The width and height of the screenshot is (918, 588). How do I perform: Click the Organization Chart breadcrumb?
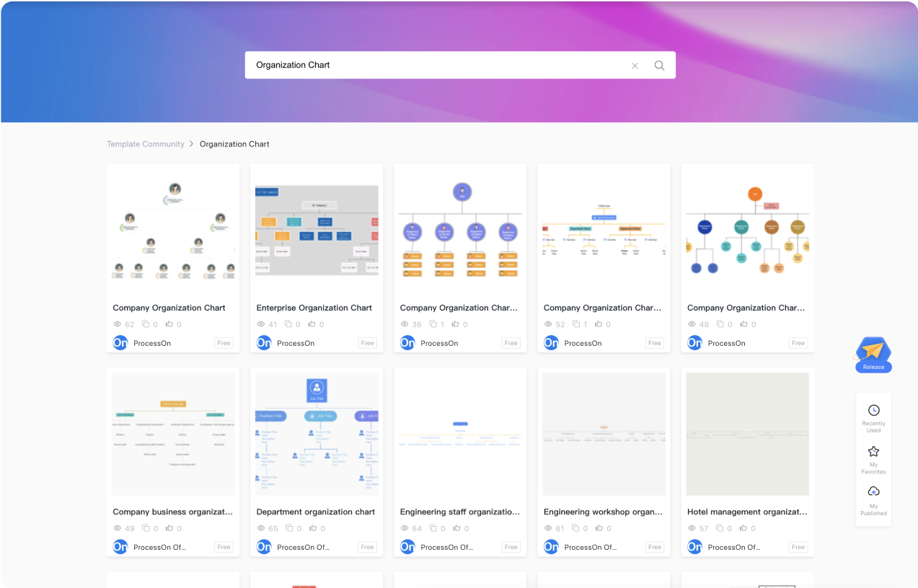(234, 144)
